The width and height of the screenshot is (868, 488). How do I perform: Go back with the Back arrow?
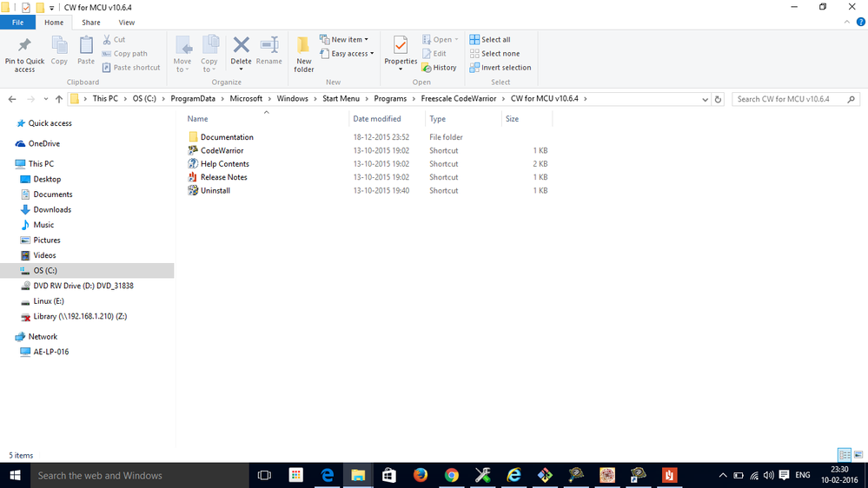(12, 99)
